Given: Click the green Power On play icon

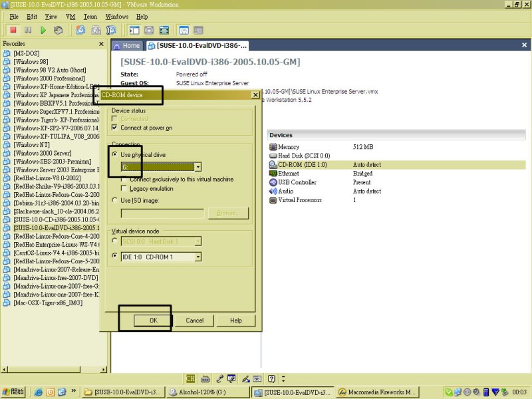Looking at the screenshot, I should (x=43, y=30).
